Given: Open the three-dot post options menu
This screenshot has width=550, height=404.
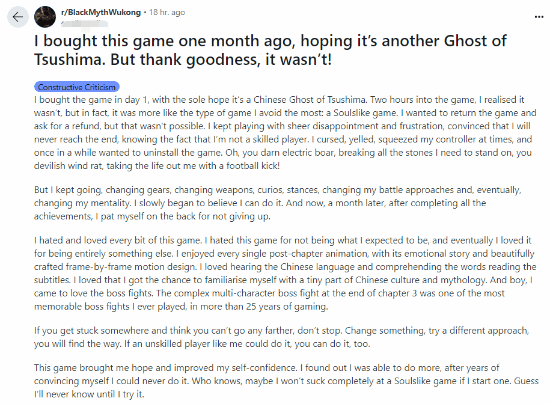Looking at the screenshot, I should tap(539, 17).
